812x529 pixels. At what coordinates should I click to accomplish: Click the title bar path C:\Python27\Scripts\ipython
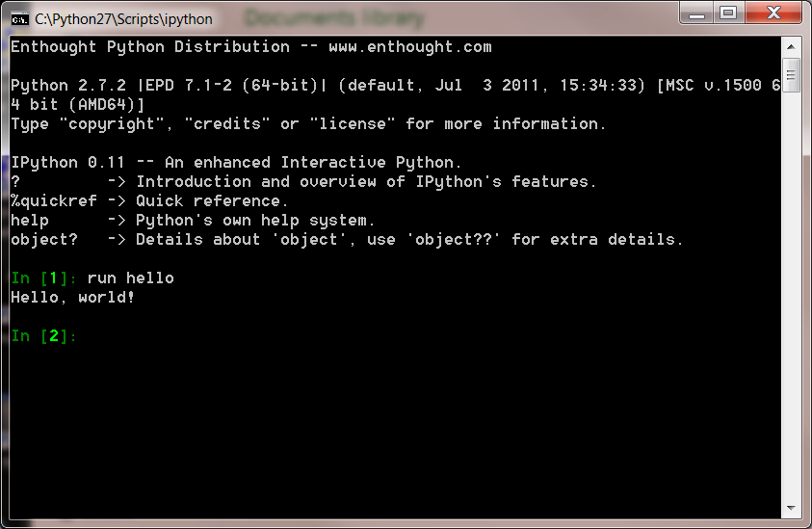tap(123, 19)
